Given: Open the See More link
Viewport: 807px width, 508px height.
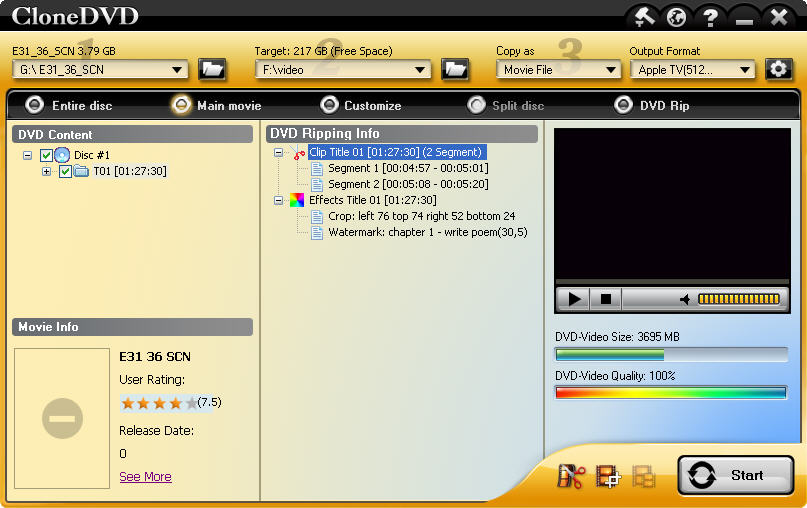Looking at the screenshot, I should point(145,477).
